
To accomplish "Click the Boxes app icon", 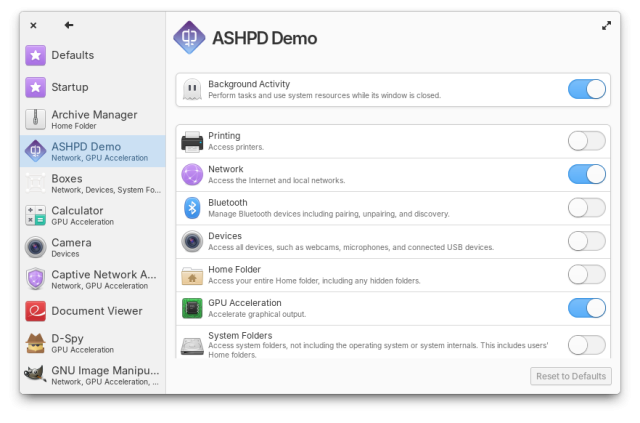I will click(x=36, y=183).
